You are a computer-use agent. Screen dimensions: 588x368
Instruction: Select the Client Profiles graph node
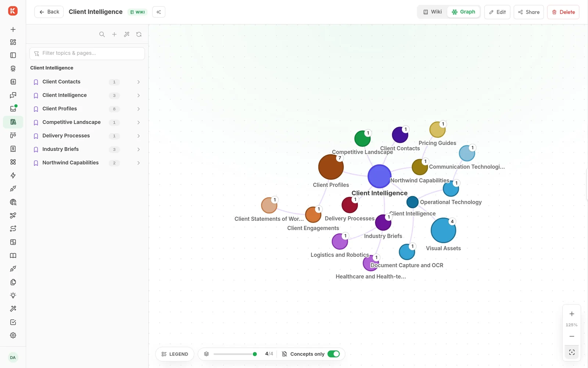331,167
